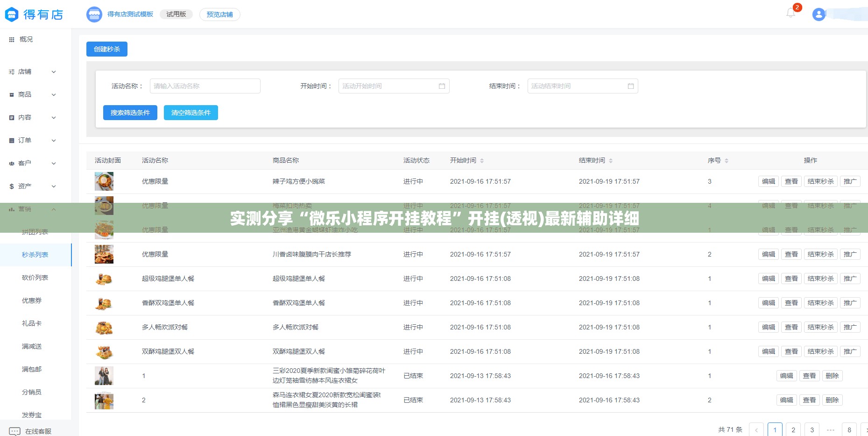Click 结束秒杀 for 辣子鸡方便小碗菜 row
The width and height of the screenshot is (868, 436).
click(821, 181)
